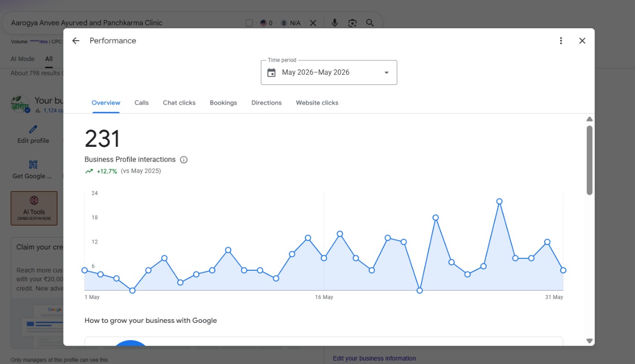View the Website clicks tab
Viewport: 635px width, 364px height.
coord(317,103)
